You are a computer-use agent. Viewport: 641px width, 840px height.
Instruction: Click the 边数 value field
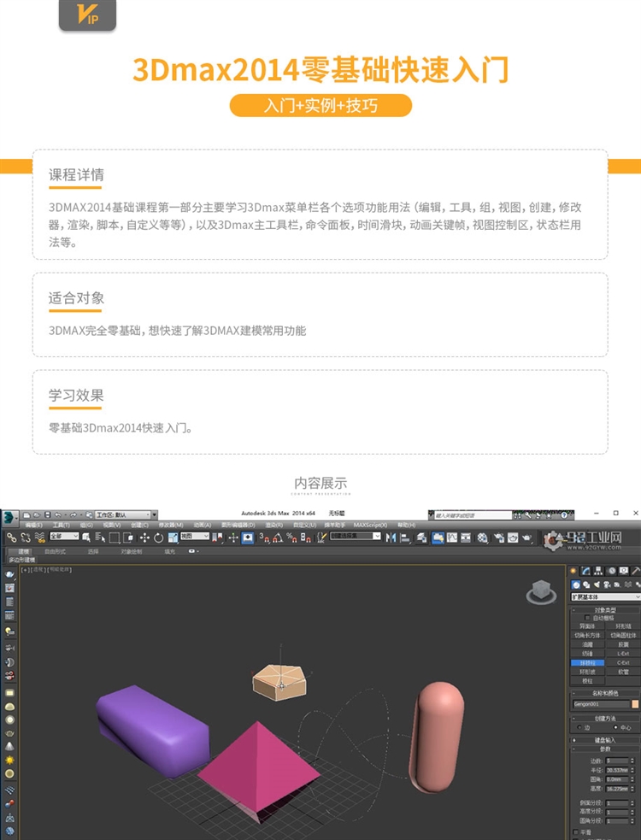pos(617,761)
